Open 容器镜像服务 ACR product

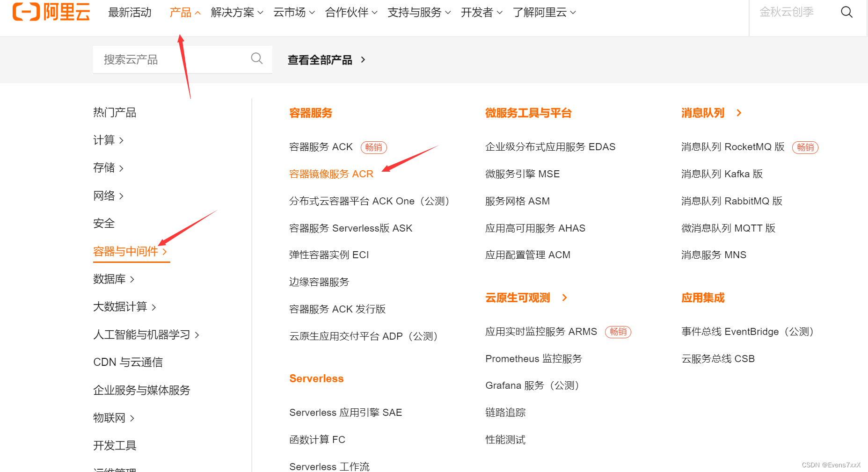point(331,174)
